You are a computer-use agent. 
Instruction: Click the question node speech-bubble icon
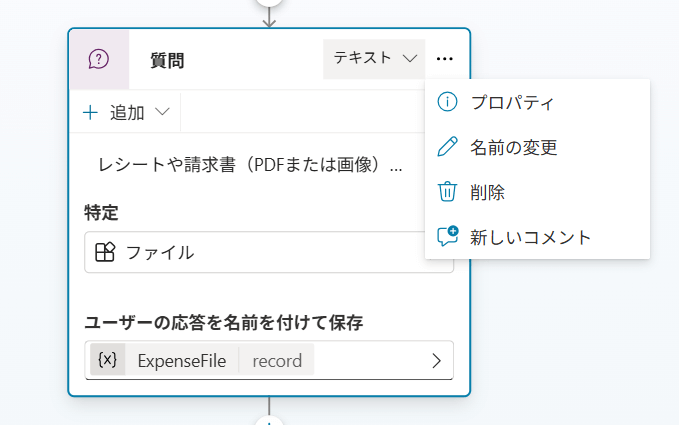98,59
